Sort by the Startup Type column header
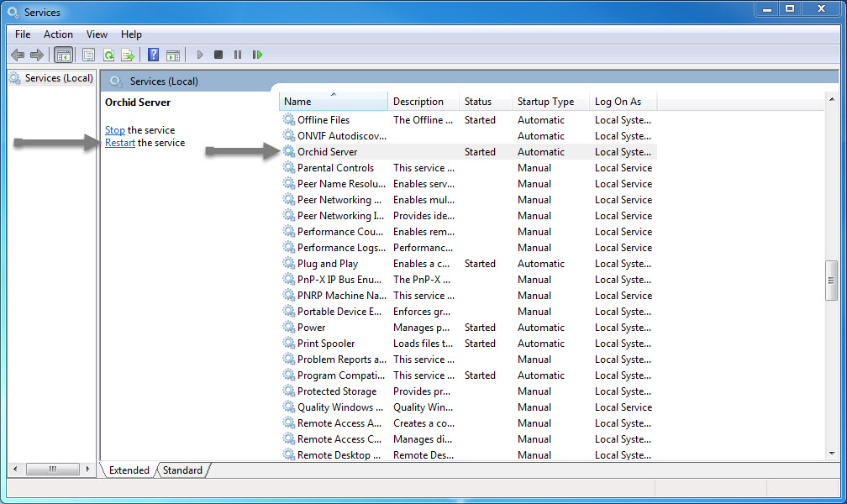 pos(550,102)
